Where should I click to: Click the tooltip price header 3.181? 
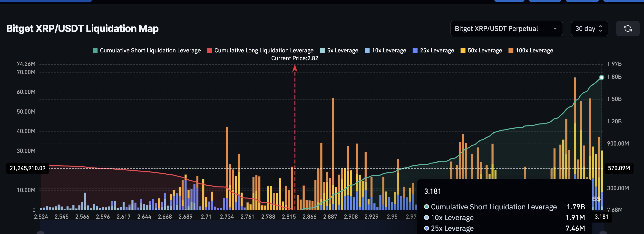click(432, 192)
